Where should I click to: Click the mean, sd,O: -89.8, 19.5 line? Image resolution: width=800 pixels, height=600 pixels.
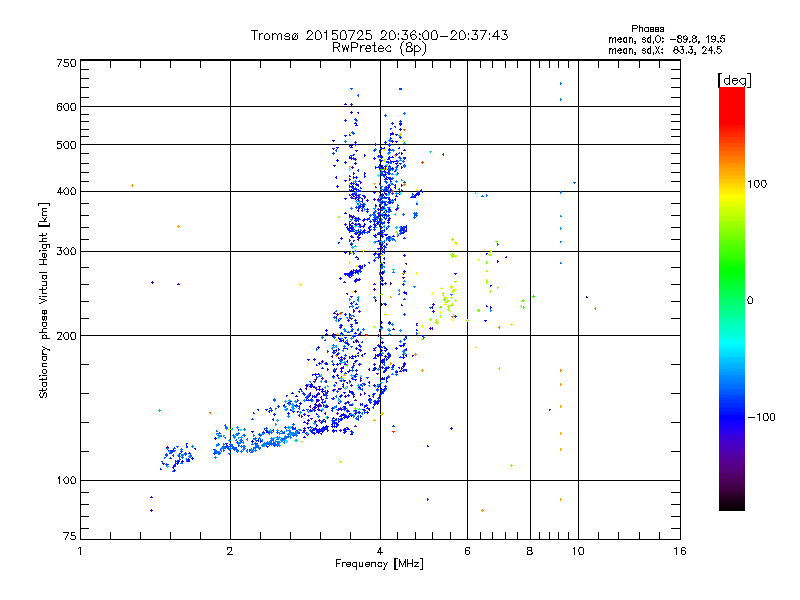click(x=666, y=39)
